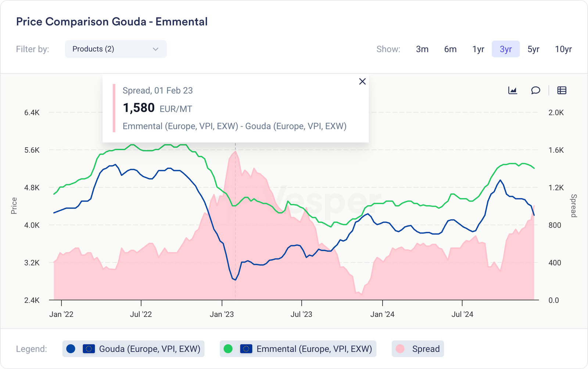The height and width of the screenshot is (369, 588).
Task: Switch to 1yr time range
Action: click(478, 49)
